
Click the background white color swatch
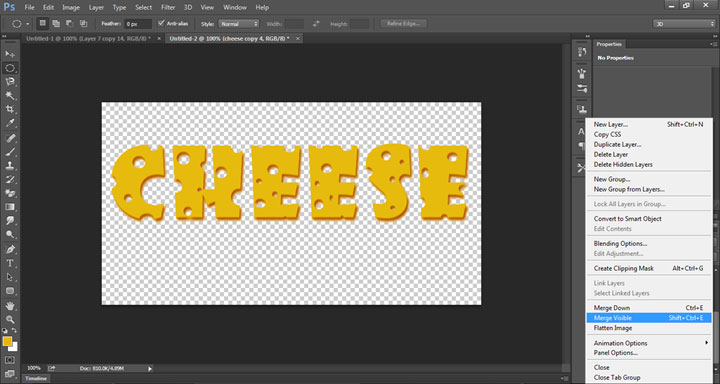click(14, 348)
